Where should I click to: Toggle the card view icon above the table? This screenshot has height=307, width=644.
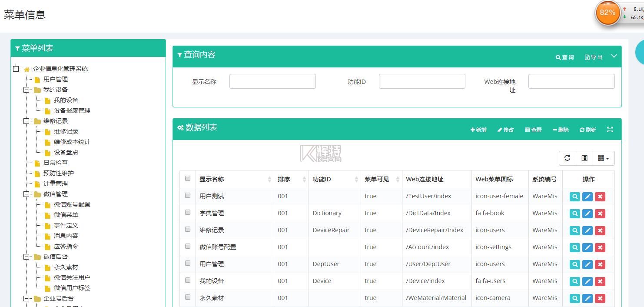(584, 158)
